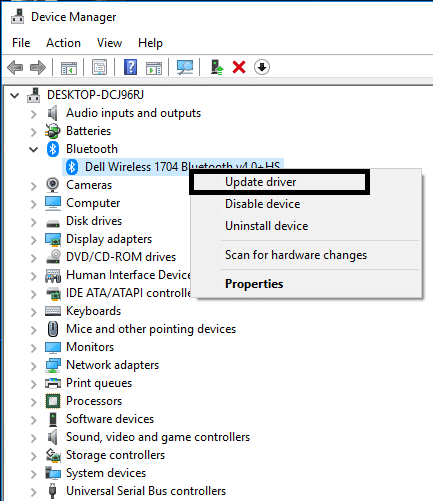Screen dimensions: 433x501
Task: Click the Processors chip icon
Action: (53, 401)
